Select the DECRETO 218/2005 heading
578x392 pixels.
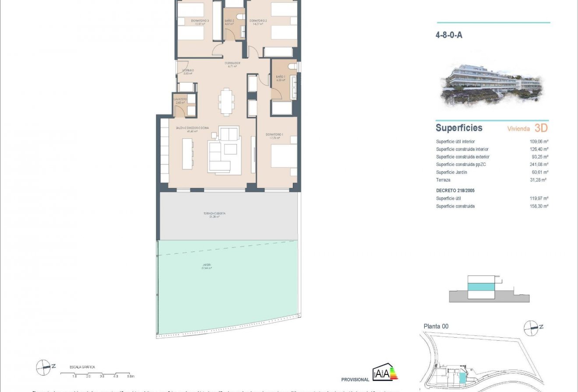pyautogui.click(x=455, y=191)
